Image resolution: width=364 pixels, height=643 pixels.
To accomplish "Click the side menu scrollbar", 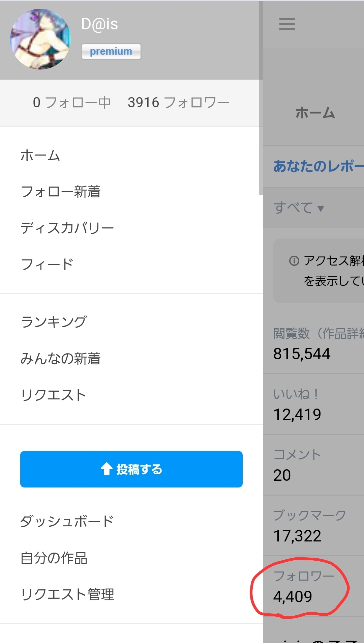I will click(261, 98).
